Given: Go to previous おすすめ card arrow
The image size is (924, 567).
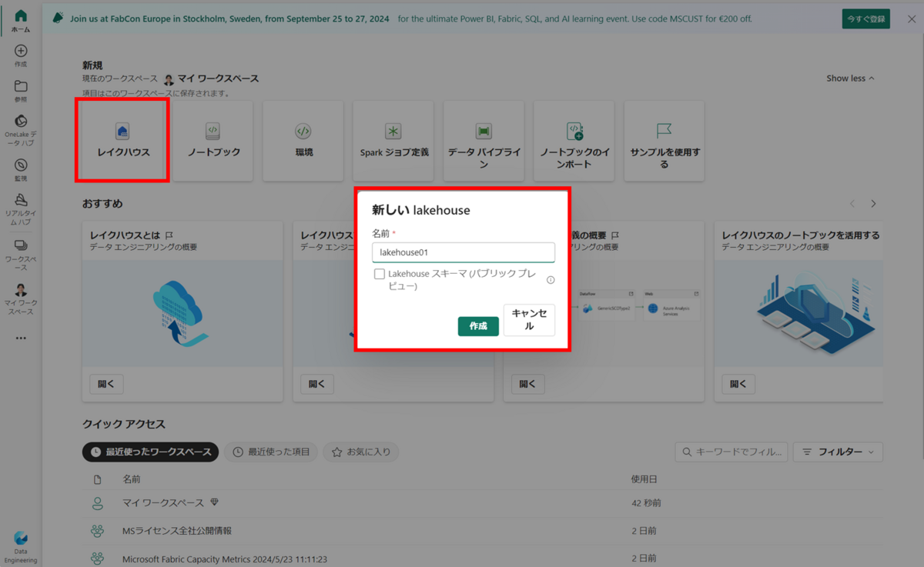Looking at the screenshot, I should click(852, 204).
